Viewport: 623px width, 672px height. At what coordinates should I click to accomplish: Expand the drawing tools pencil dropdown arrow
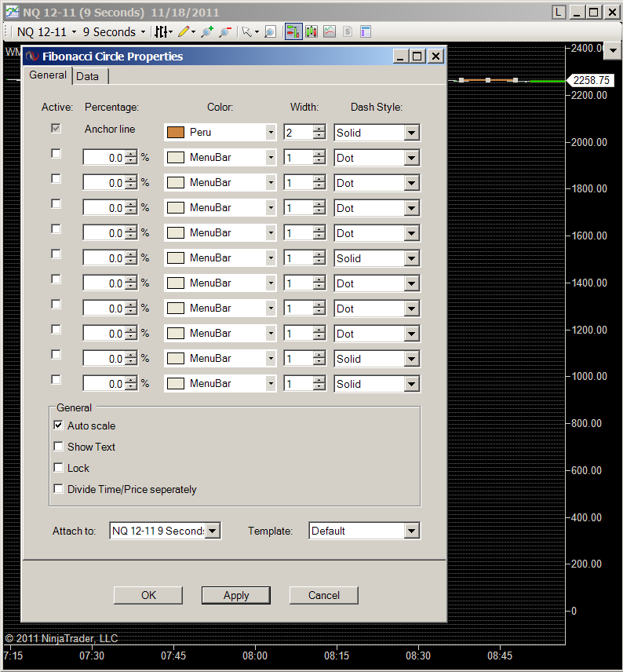point(193,31)
